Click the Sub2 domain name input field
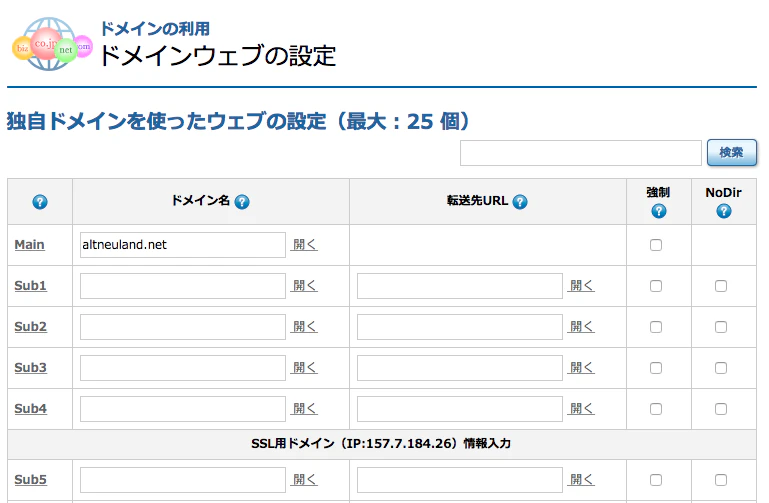Viewport: 769px width, 503px height. pyautogui.click(x=183, y=327)
